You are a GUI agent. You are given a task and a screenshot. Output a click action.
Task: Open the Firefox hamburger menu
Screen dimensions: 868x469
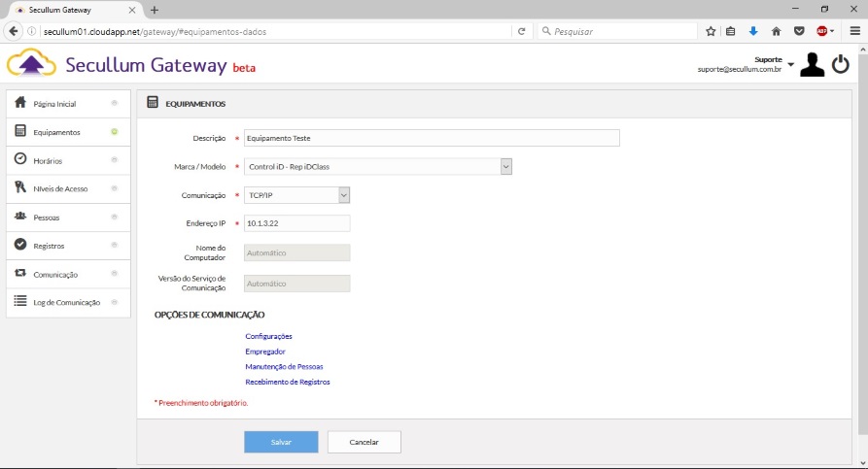pos(854,31)
